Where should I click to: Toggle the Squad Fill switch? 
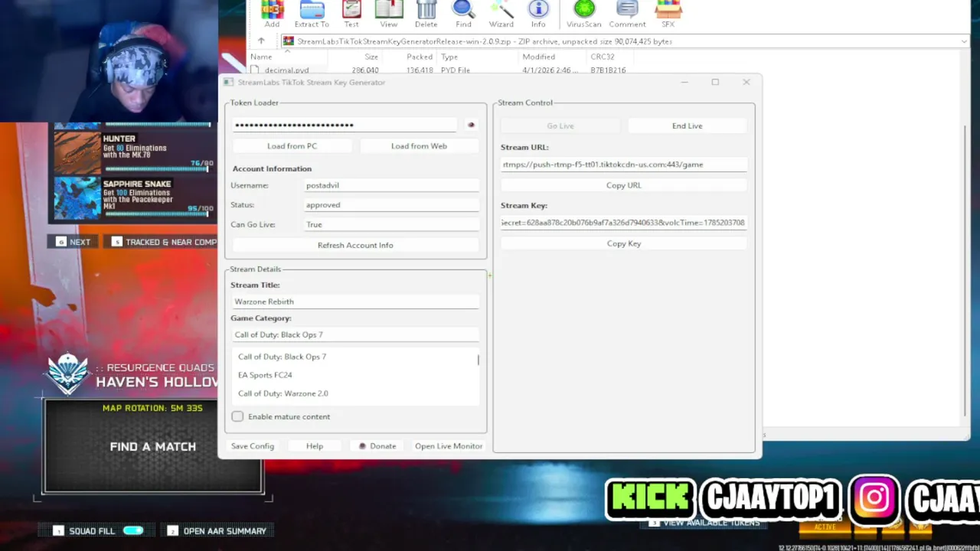(133, 530)
